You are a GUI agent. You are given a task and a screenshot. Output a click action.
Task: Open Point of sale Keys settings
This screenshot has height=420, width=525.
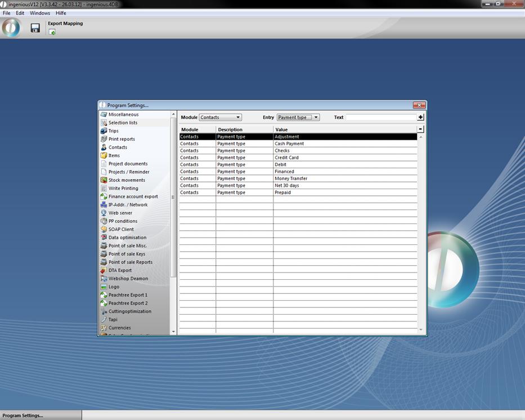click(127, 254)
